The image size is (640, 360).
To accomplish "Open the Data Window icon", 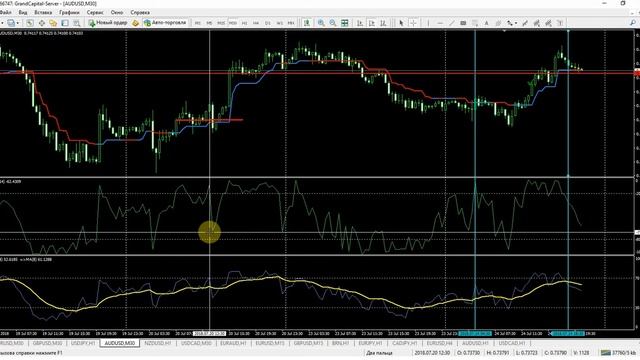I will coord(42,23).
